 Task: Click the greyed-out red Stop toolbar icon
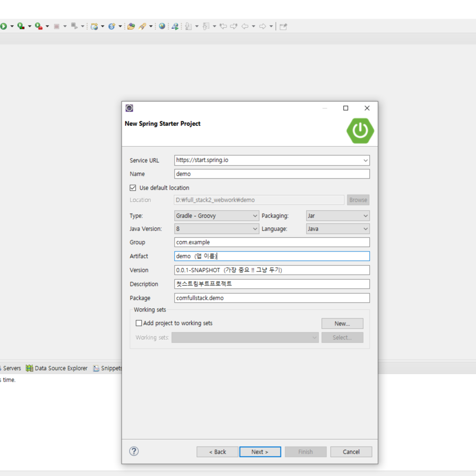click(x=57, y=26)
